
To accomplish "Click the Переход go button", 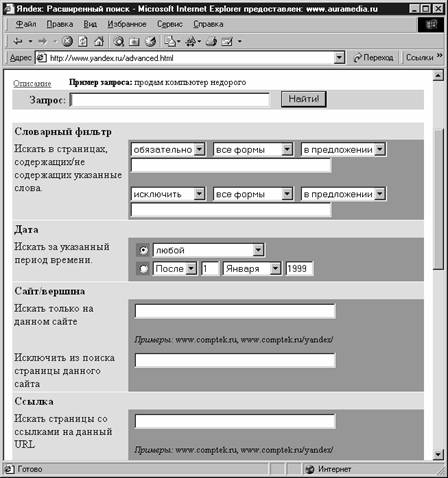I will pyautogui.click(x=374, y=58).
